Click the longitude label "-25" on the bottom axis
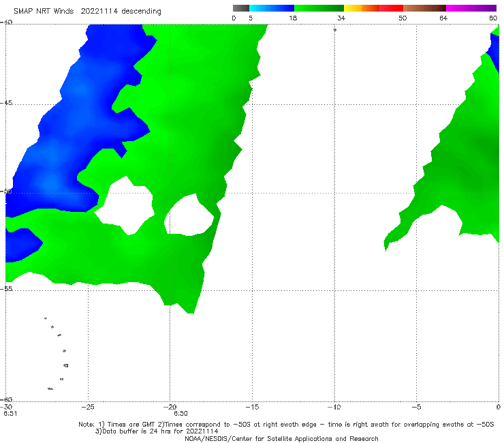 point(88,407)
